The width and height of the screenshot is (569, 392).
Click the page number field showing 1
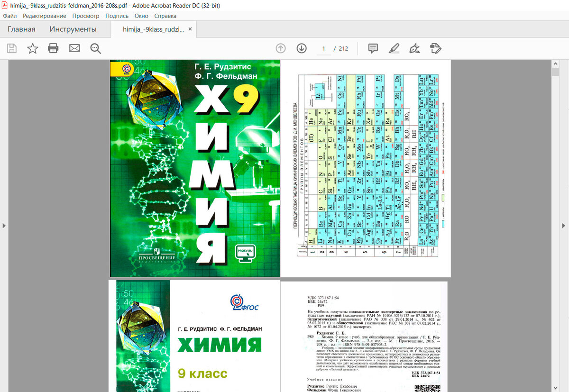pos(323,48)
